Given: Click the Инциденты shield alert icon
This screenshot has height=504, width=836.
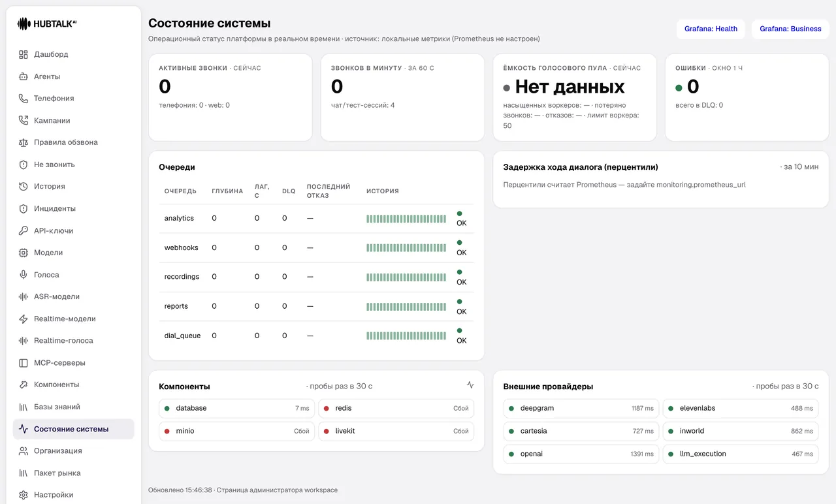Looking at the screenshot, I should [x=24, y=209].
